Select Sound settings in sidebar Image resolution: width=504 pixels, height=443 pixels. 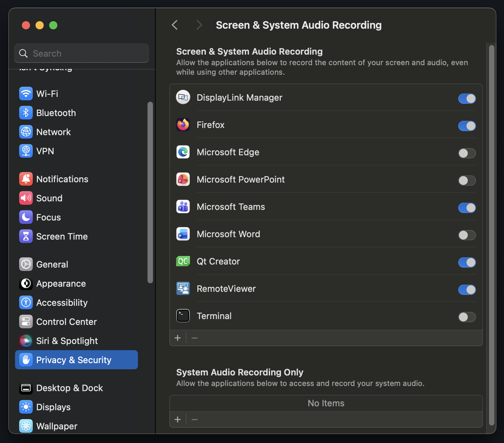click(x=49, y=198)
